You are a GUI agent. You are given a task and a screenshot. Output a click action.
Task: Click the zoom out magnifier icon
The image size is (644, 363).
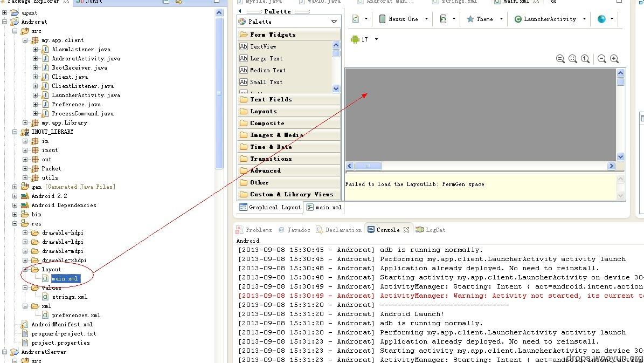(602, 59)
